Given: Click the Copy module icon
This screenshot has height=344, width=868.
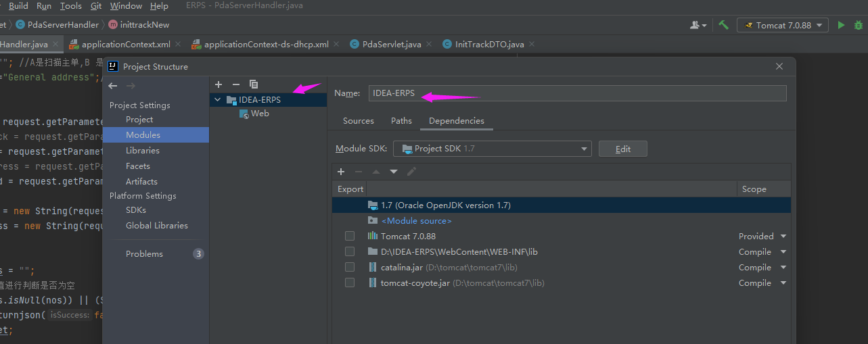Looking at the screenshot, I should coord(254,84).
